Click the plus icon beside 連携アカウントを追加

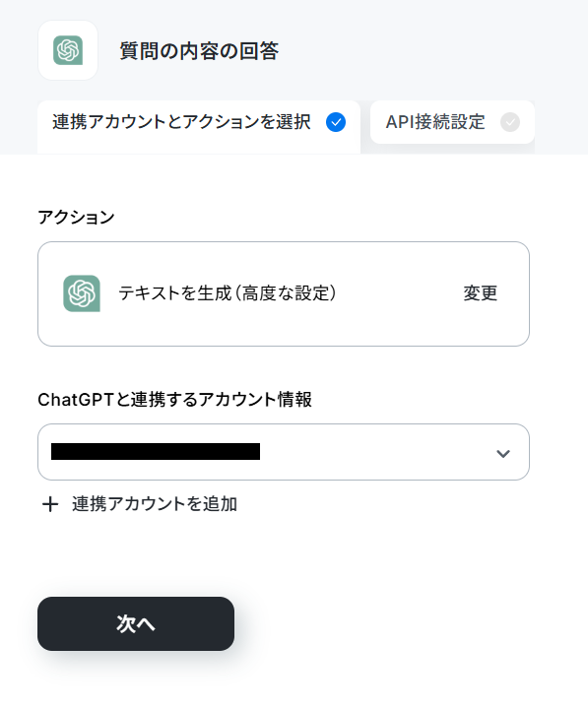[x=50, y=504]
